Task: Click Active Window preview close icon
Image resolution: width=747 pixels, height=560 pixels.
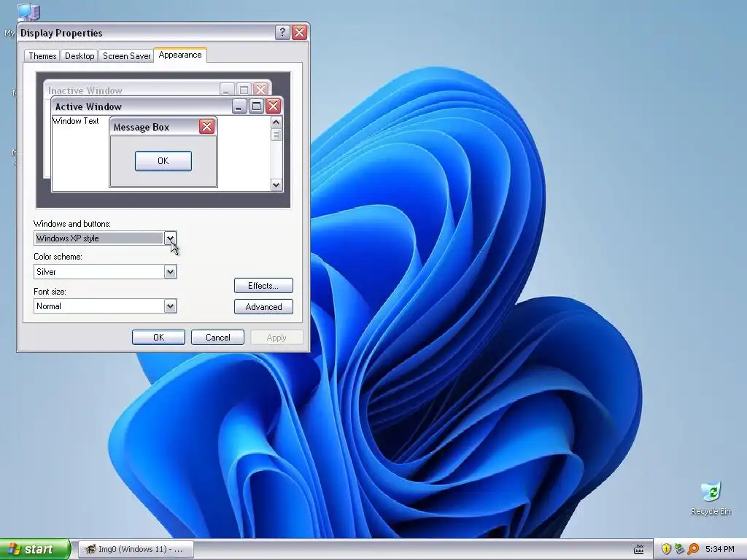Action: (273, 106)
